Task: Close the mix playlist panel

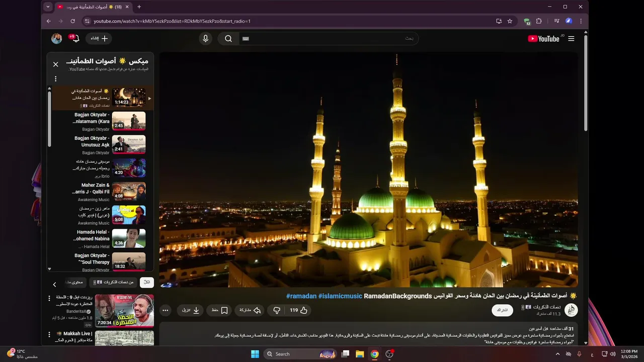Action: coord(56,64)
